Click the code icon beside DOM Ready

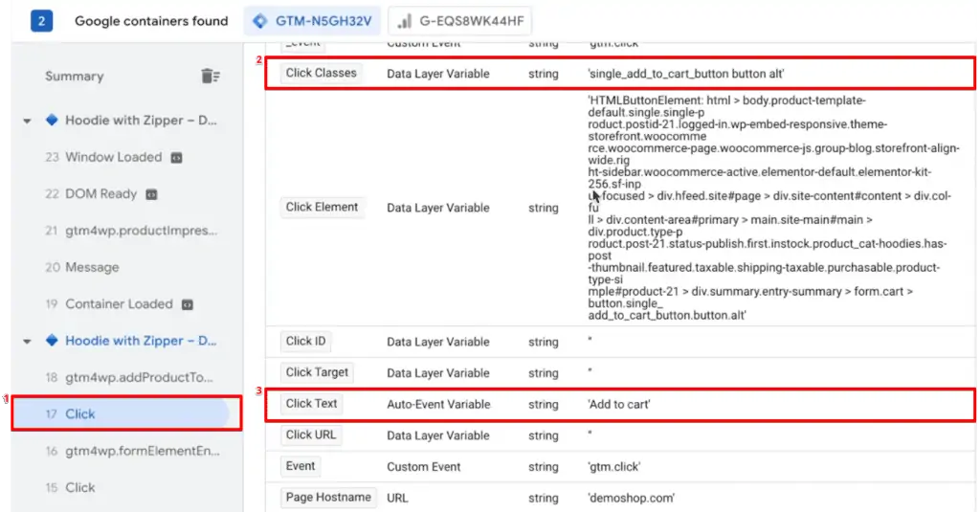point(151,194)
